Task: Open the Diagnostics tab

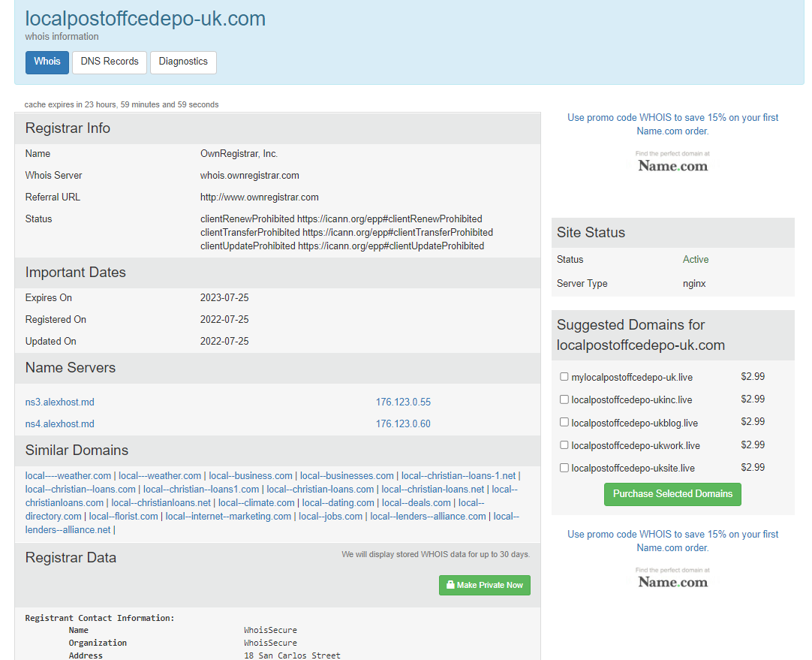Action: click(x=183, y=62)
